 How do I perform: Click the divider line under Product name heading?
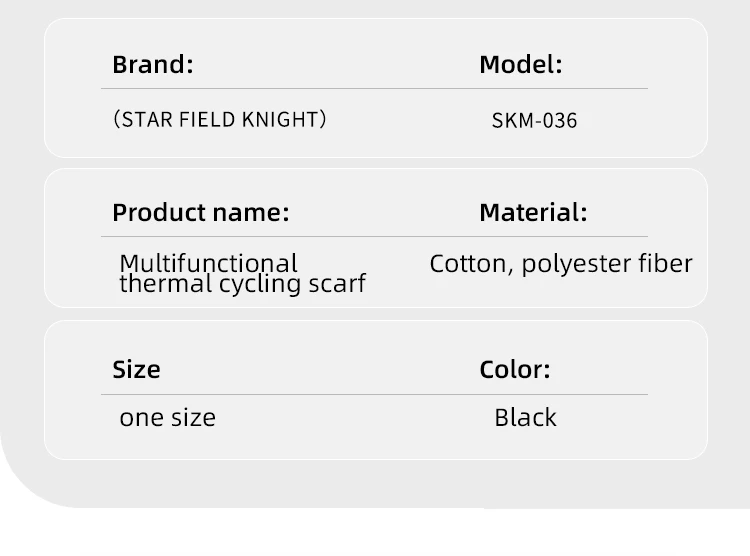click(375, 237)
